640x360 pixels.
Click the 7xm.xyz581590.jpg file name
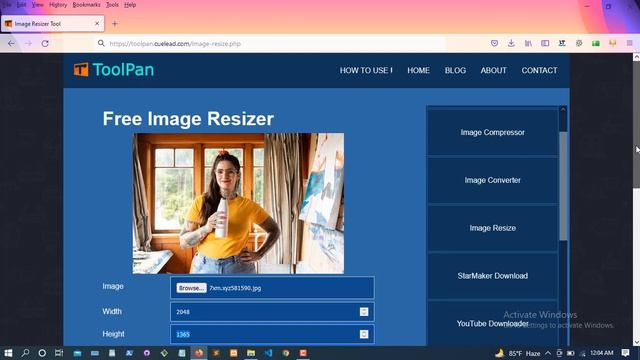click(235, 288)
